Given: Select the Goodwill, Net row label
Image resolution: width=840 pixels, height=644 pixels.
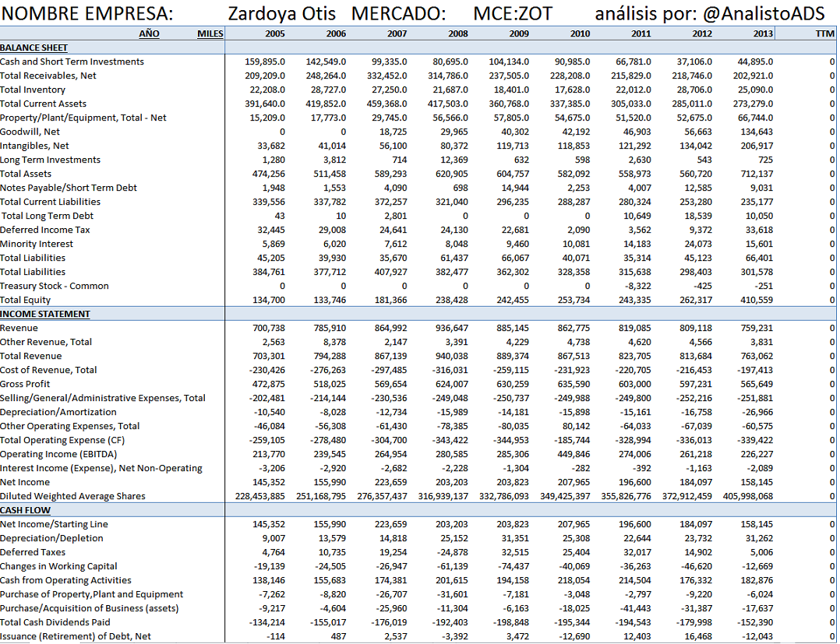Looking at the screenshot, I should point(30,132).
